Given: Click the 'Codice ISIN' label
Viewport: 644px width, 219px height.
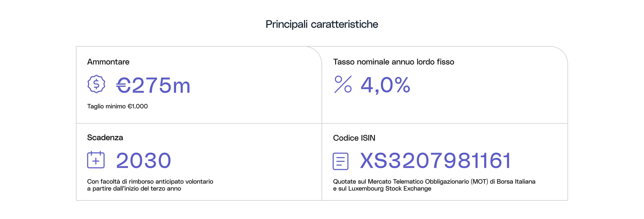Looking at the screenshot, I should tap(354, 138).
